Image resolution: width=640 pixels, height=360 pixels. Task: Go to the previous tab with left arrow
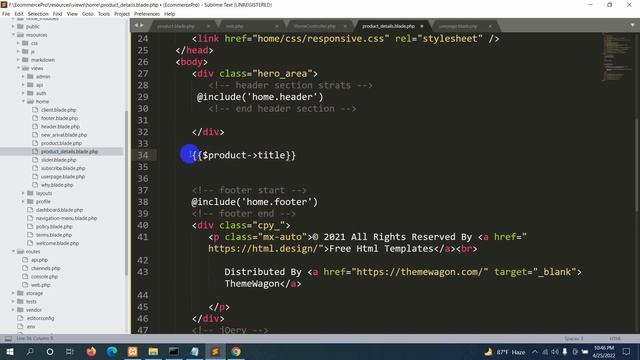[x=136, y=25]
